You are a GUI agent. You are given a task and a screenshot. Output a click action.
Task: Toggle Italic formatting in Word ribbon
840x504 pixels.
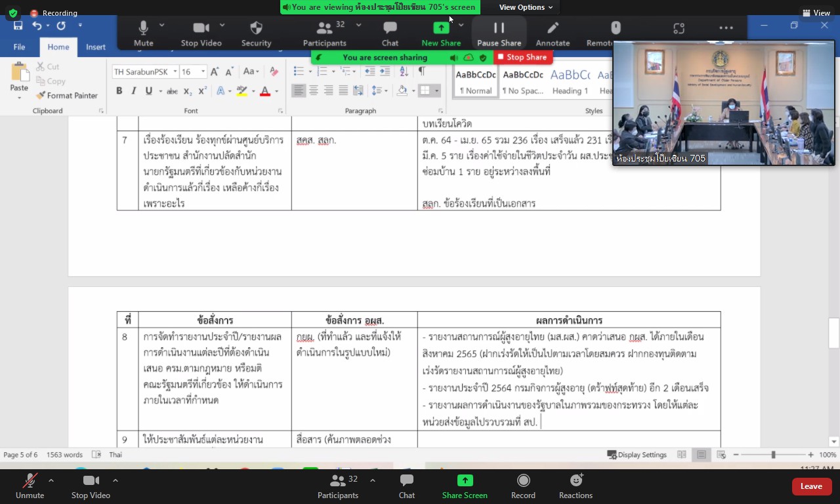(x=134, y=91)
